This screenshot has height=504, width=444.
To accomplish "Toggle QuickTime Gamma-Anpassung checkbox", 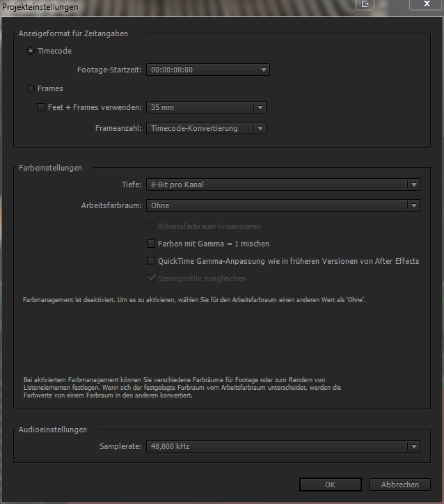I will click(151, 262).
